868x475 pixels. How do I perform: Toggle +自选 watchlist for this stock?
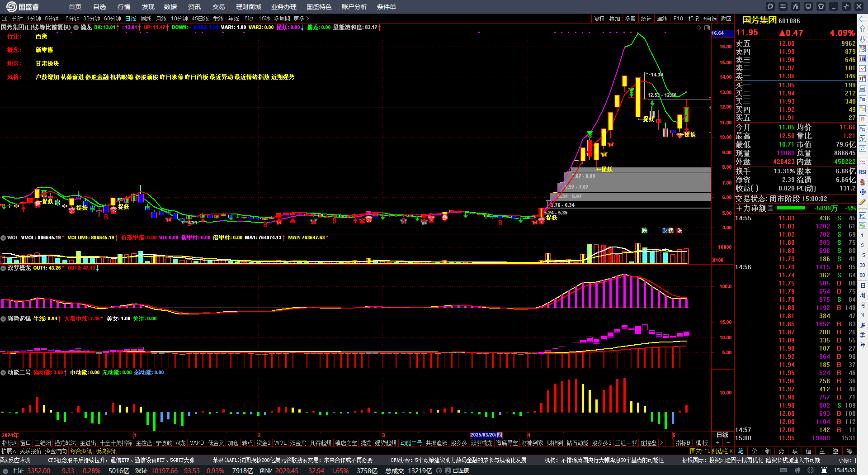[x=710, y=19]
